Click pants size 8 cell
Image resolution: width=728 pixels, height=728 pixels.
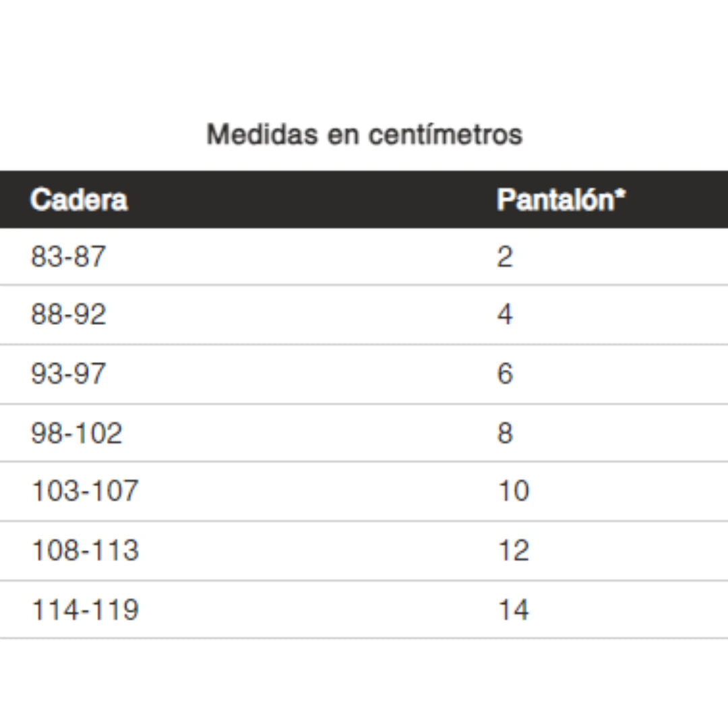(505, 433)
